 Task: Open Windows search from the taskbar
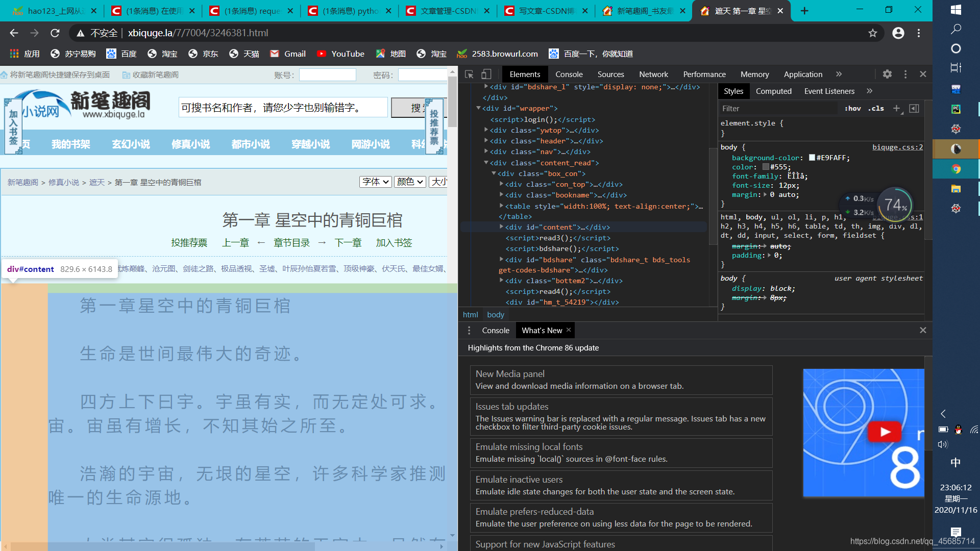956,29
